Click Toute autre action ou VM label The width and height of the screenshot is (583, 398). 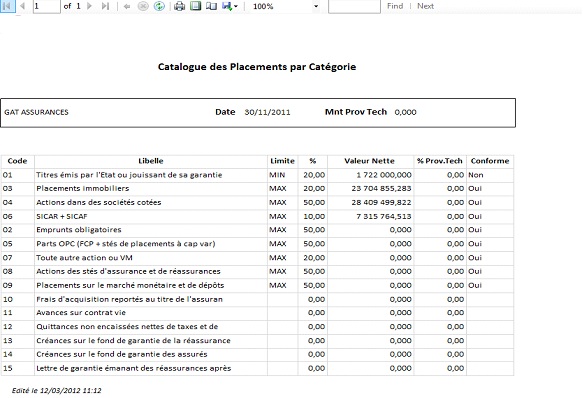(x=84, y=258)
